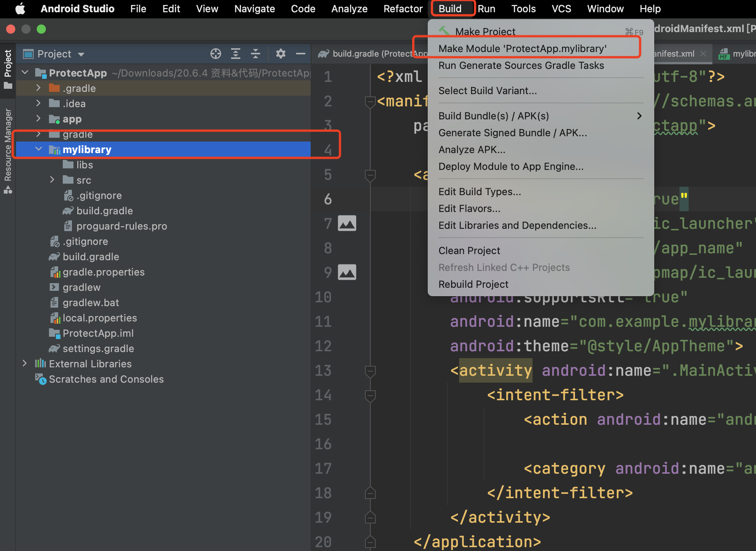Select root-level .gitignore file
756x551 pixels.
click(x=85, y=241)
